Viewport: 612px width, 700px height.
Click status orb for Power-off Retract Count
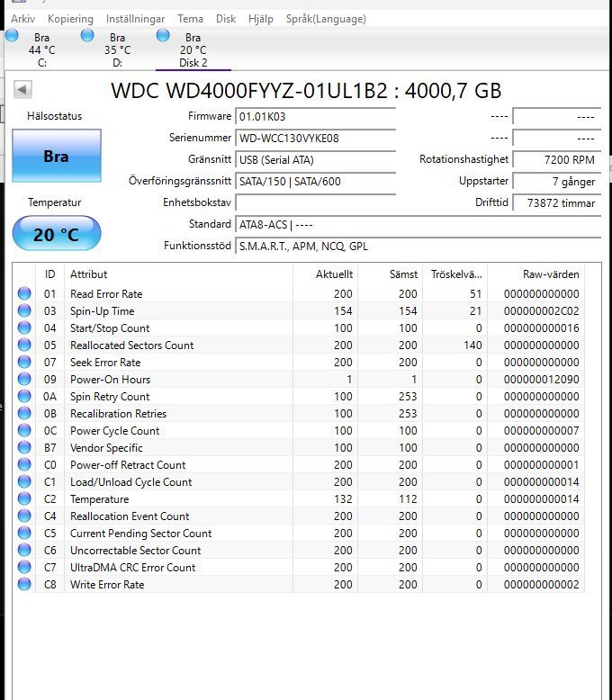[x=24, y=464]
